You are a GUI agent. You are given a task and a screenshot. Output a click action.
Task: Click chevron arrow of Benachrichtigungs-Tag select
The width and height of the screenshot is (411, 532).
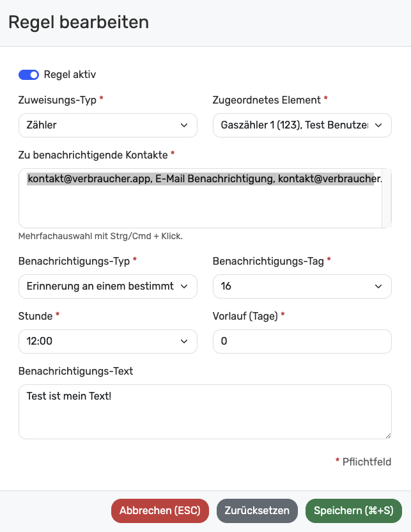(378, 286)
